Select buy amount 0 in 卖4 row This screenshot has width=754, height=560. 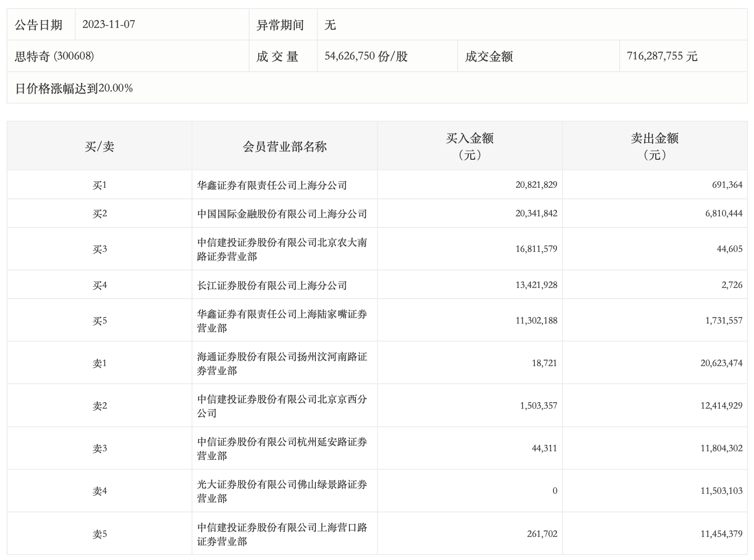pyautogui.click(x=555, y=491)
